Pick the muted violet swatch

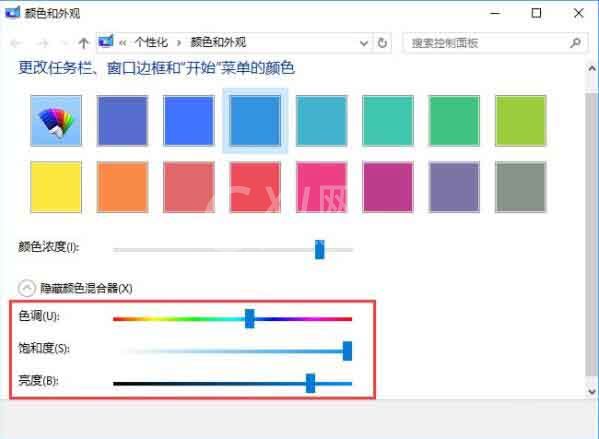pyautogui.click(x=454, y=187)
